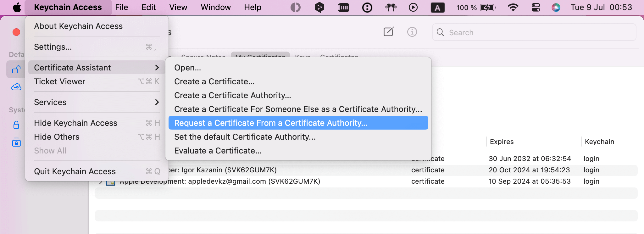Viewport: 644px width, 234px height.
Task: Click the certificate icon in the last row
Action: pyautogui.click(x=111, y=182)
